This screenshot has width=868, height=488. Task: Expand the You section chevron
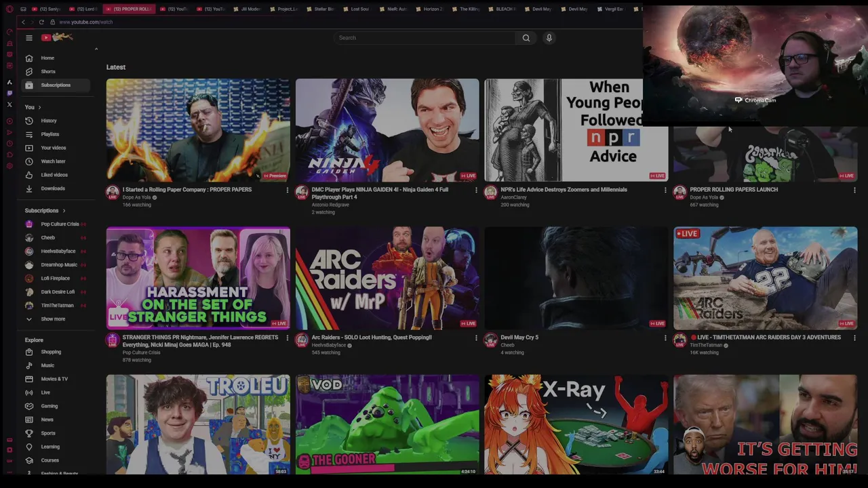39,107
